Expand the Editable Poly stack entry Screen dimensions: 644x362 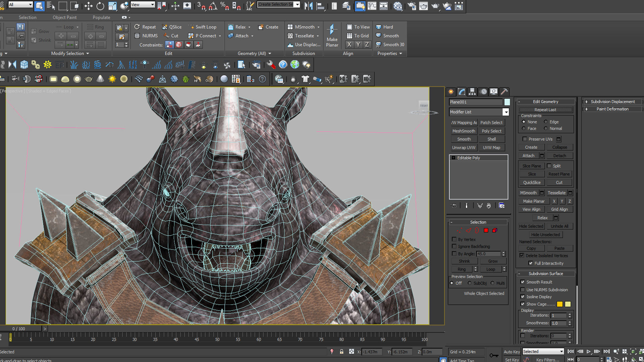click(453, 158)
